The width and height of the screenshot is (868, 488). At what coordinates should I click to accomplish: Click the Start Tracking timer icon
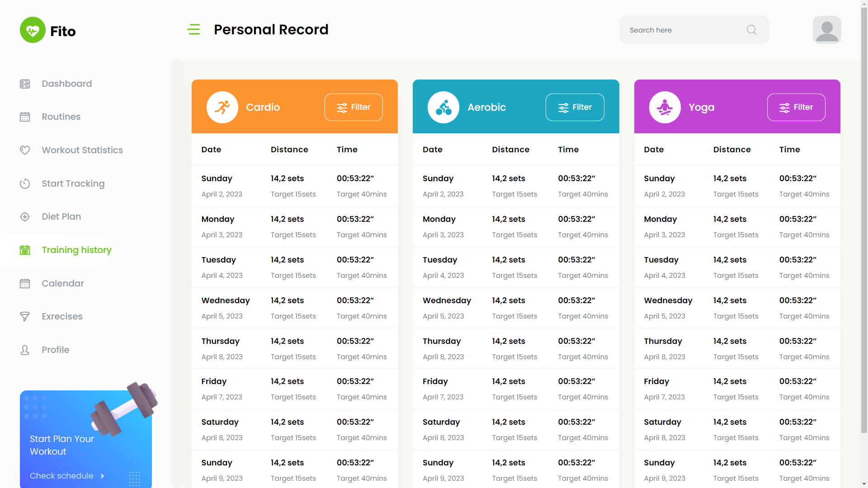point(25,183)
